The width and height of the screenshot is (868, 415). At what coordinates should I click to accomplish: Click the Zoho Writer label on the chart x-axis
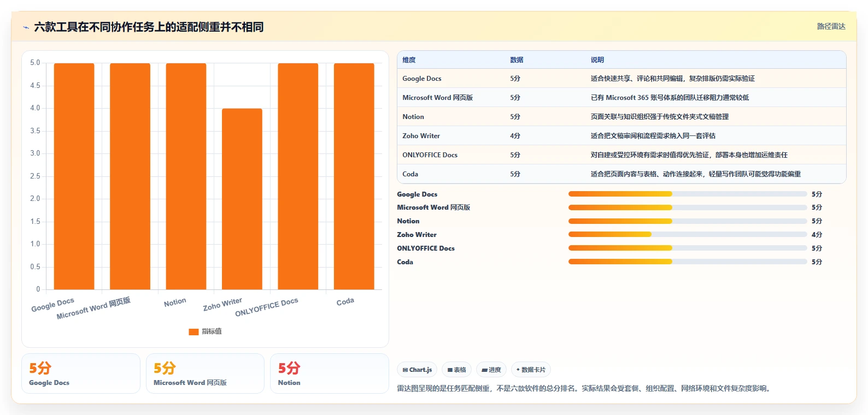[x=222, y=304]
